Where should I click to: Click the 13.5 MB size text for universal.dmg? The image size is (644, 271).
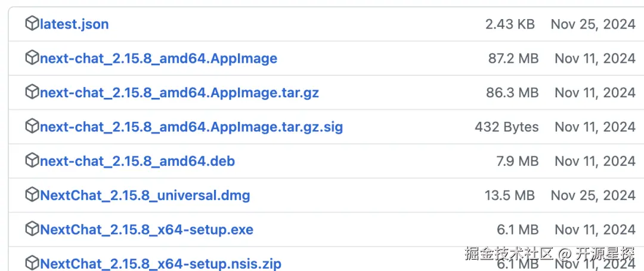[x=510, y=195]
